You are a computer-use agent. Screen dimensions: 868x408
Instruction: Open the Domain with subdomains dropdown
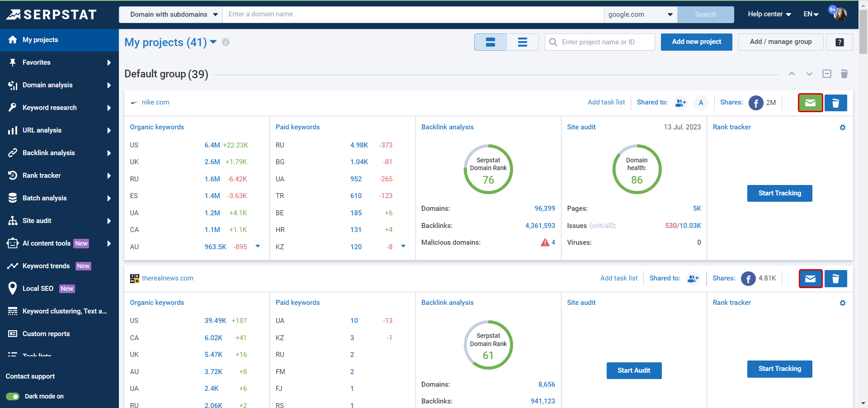pos(171,14)
